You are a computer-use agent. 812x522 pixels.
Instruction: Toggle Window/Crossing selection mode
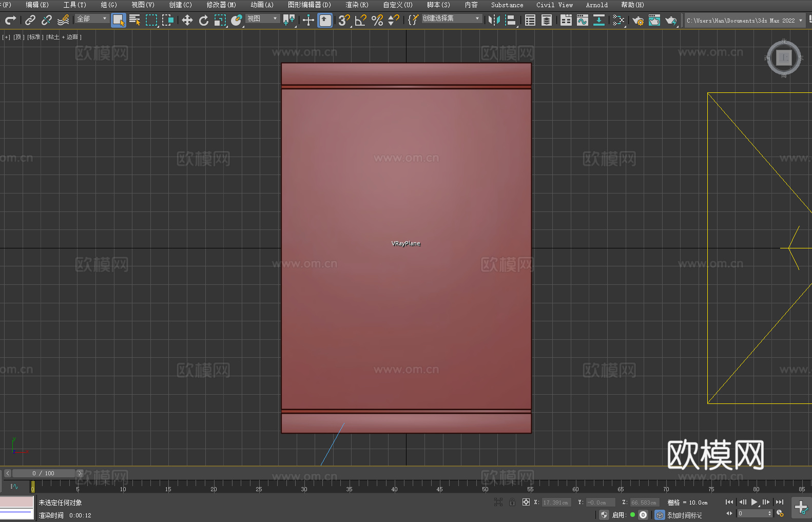coord(168,20)
